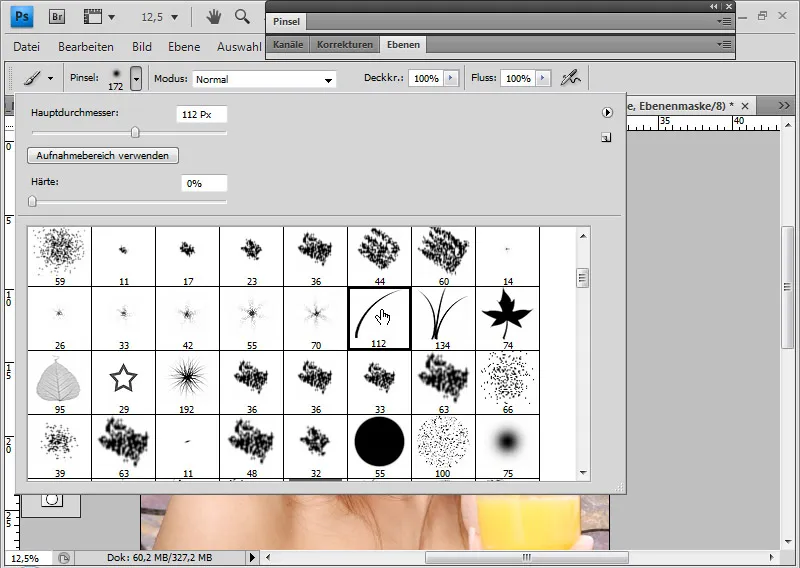Click the canvas vertical scroll up arrow
This screenshot has width=800, height=568.
788,125
